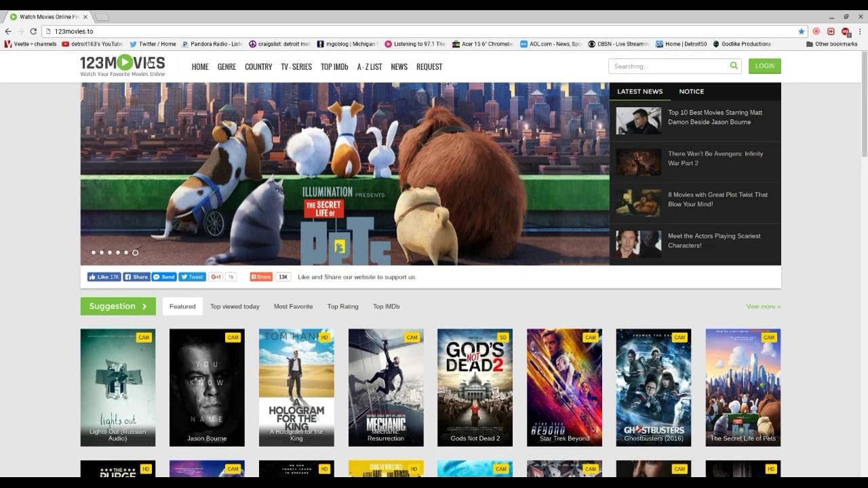Viewport: 868px width, 488px height.
Task: Open the GENRE menu
Action: [226, 66]
